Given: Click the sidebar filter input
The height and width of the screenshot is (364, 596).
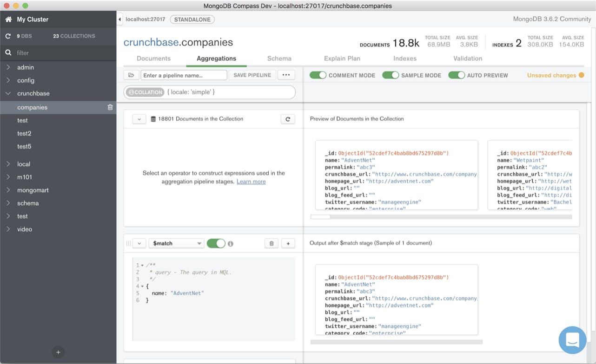Looking at the screenshot, I should pos(58,53).
